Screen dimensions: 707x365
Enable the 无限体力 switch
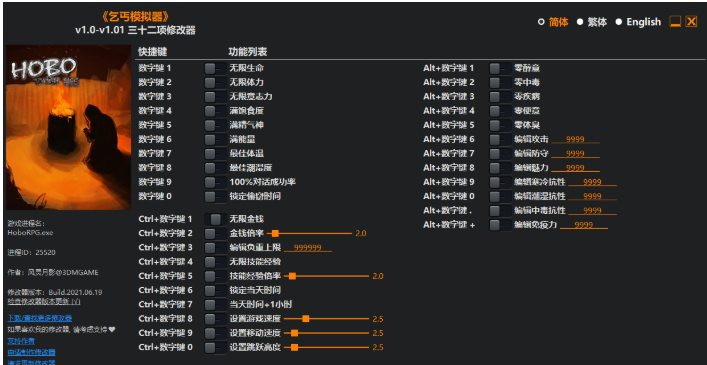pos(215,82)
